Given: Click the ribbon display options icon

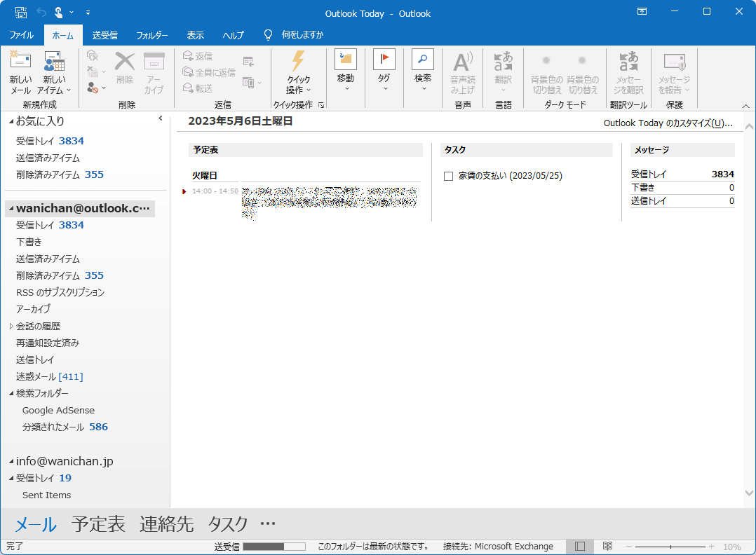Looking at the screenshot, I should [x=642, y=11].
